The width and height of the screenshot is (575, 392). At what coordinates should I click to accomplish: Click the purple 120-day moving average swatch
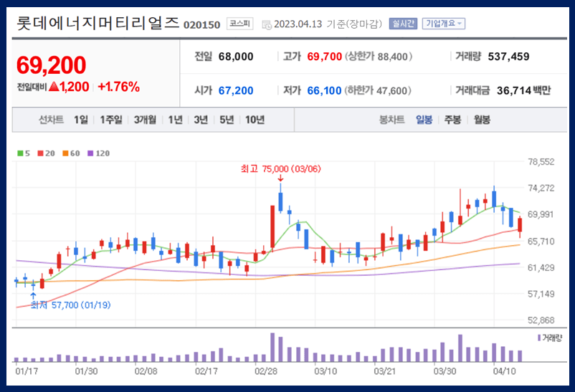pos(90,153)
